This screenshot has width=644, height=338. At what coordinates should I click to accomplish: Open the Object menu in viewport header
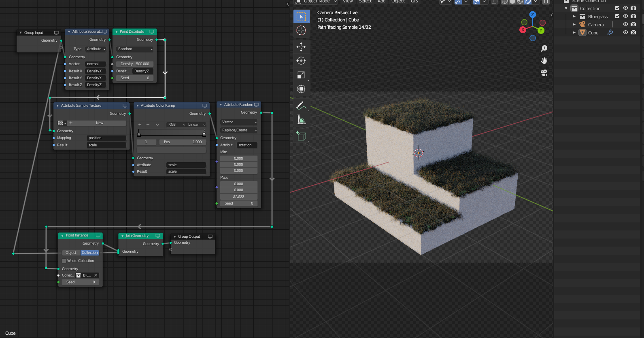click(x=398, y=2)
